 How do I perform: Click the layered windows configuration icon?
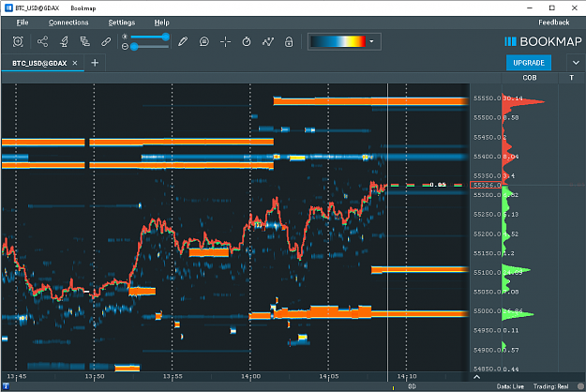(x=84, y=41)
